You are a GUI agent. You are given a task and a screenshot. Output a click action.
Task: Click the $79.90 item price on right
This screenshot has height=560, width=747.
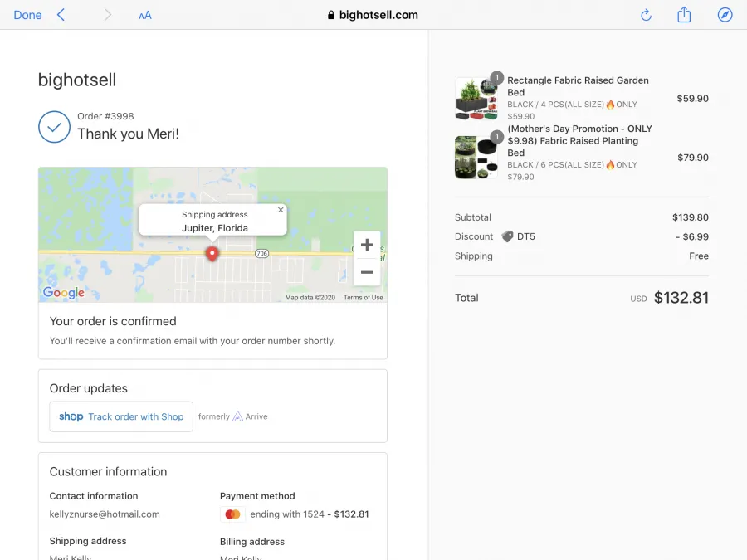693,158
